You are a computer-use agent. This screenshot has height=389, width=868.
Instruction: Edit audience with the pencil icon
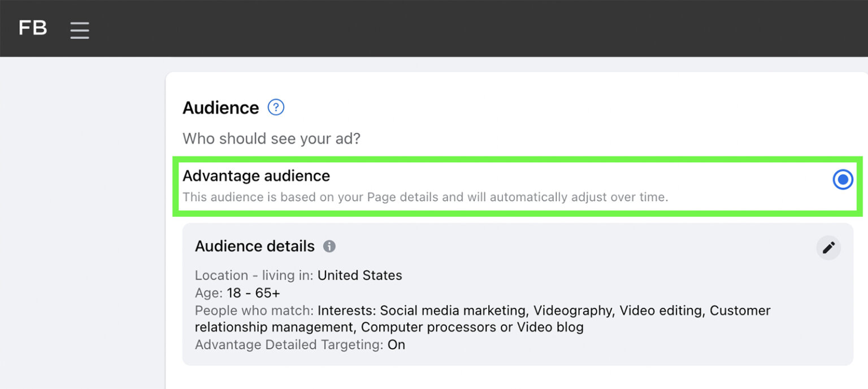[828, 247]
